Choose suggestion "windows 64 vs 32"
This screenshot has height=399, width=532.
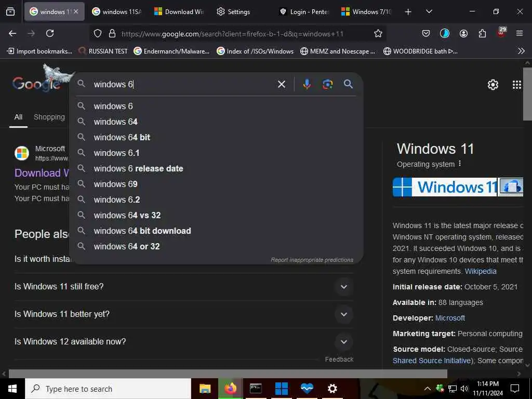click(x=216, y=216)
